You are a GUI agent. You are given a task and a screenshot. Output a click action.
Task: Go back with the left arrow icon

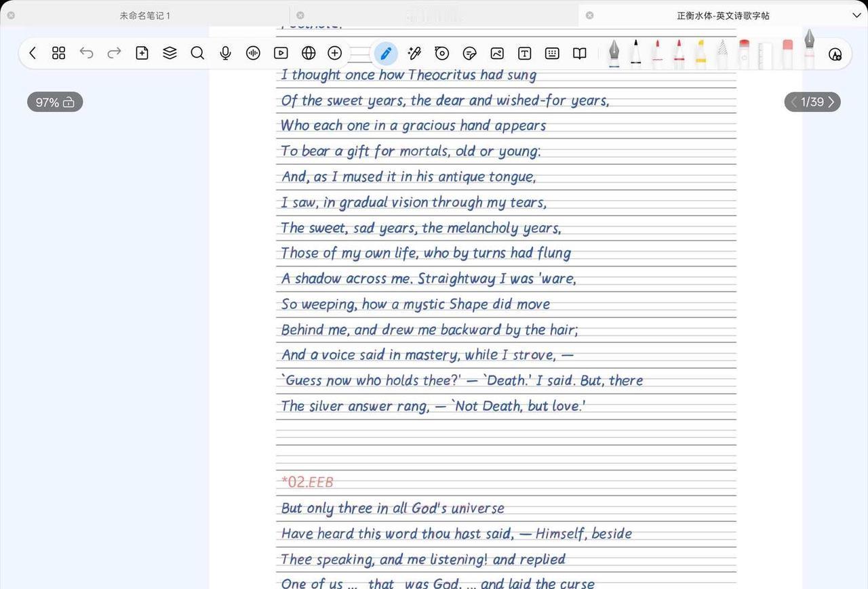(32, 53)
